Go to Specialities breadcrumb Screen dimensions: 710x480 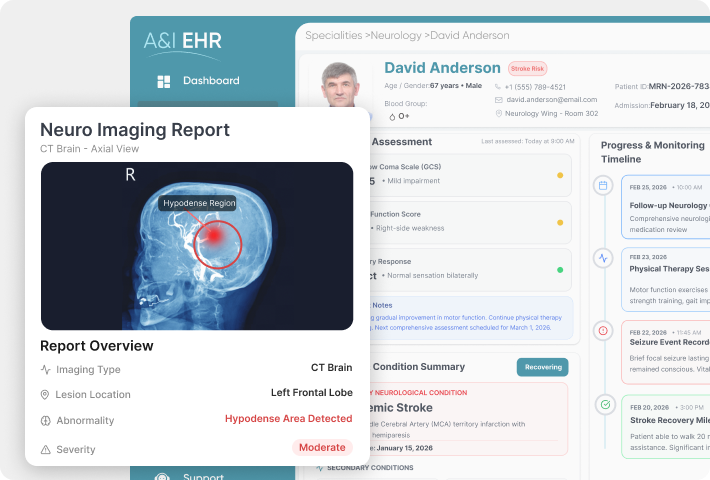334,35
